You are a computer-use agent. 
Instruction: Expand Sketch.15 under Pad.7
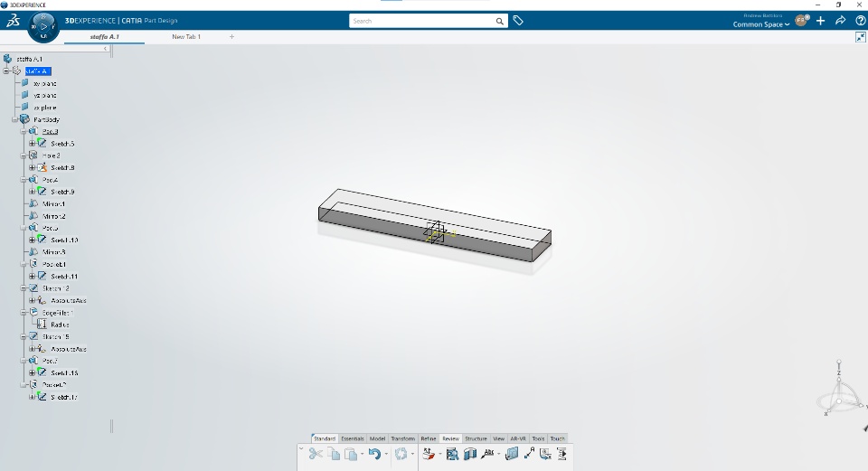(33, 373)
